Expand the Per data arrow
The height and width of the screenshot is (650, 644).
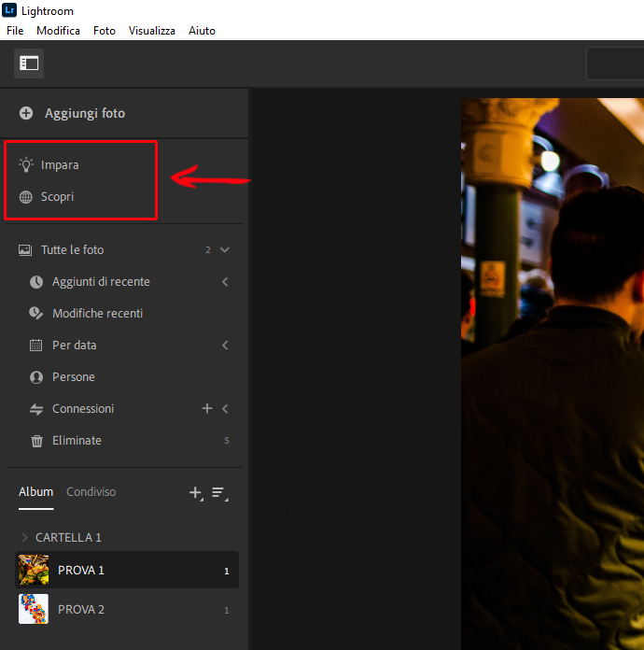(225, 346)
